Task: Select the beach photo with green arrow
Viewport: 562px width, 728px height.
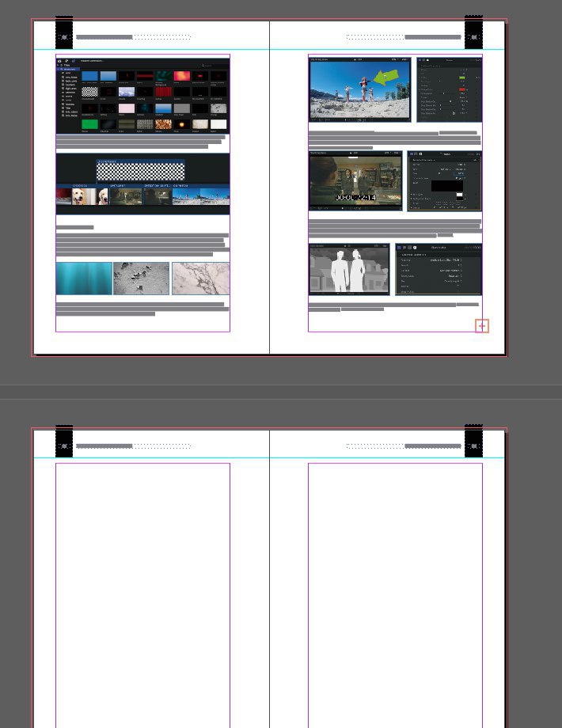Action: coord(360,89)
